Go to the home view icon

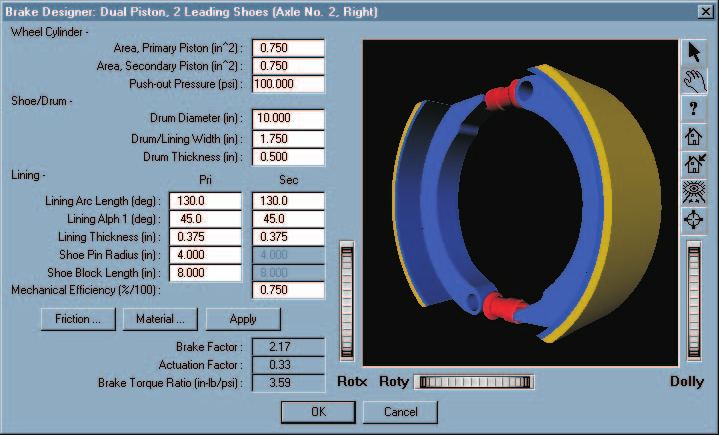(694, 136)
